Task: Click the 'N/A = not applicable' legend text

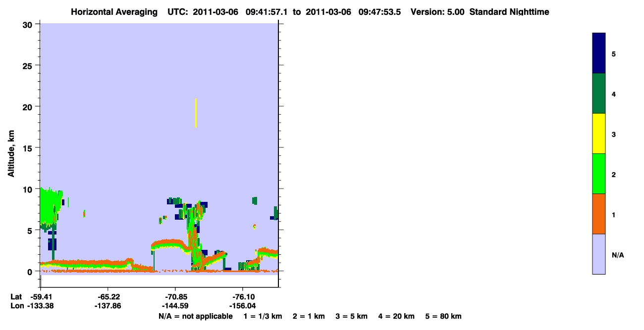Action: [x=195, y=316]
